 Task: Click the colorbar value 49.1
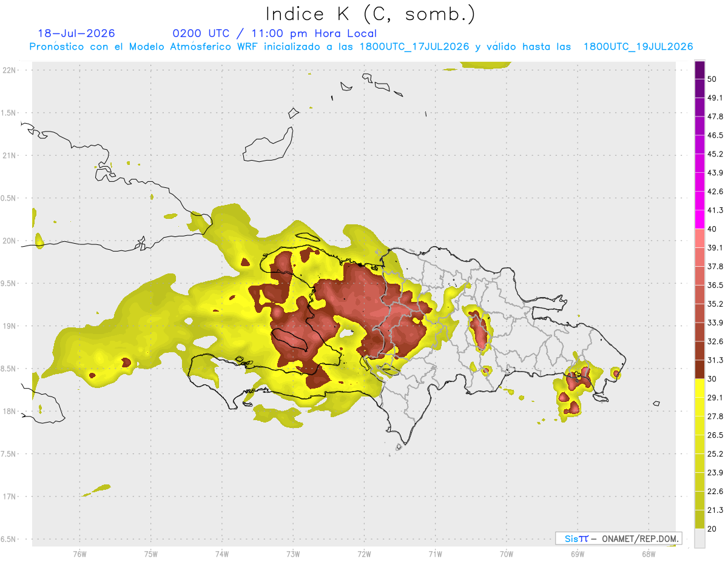pos(715,98)
